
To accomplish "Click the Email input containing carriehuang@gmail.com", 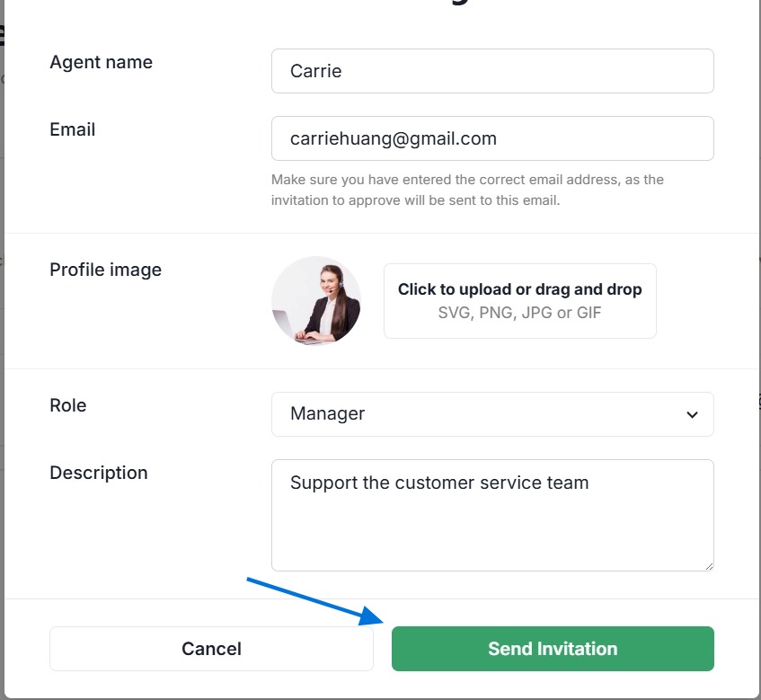I will coord(492,138).
